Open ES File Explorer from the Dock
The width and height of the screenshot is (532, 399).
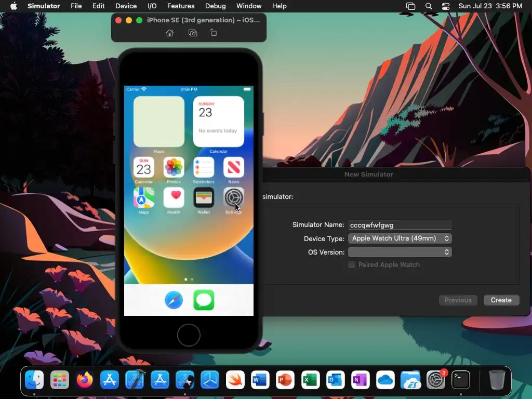410,380
